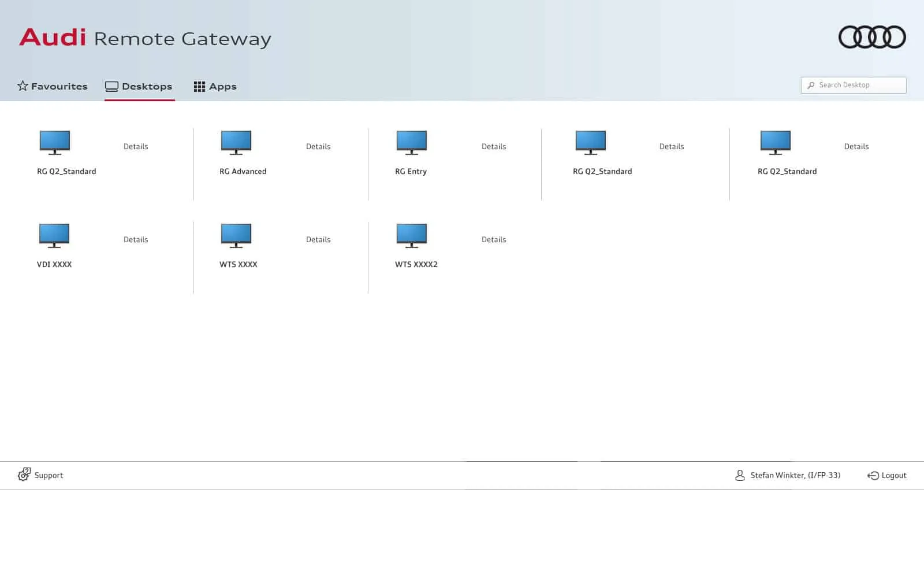Image resolution: width=924 pixels, height=578 pixels.
Task: Click the VDI XXXX monitor icon
Action: point(54,236)
